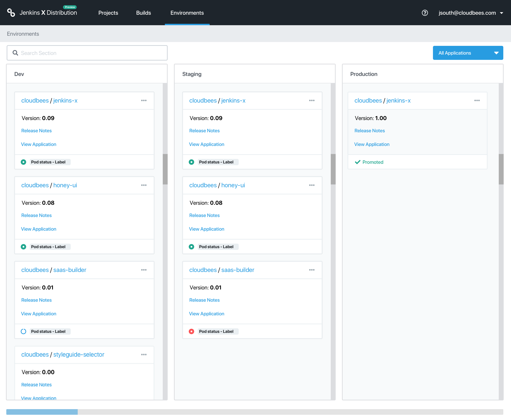Click the Dev column vertical scrollbar thumb
The height and width of the screenshot is (420, 511).
click(165, 169)
